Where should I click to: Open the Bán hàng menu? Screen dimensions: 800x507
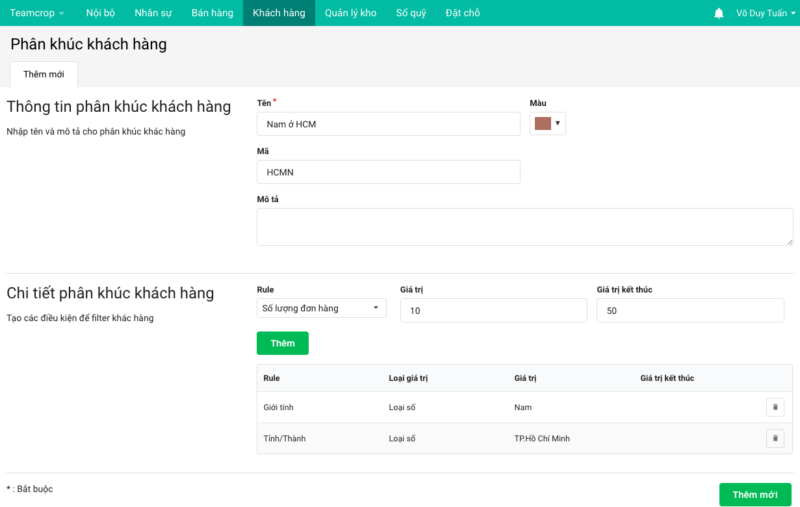(x=212, y=13)
